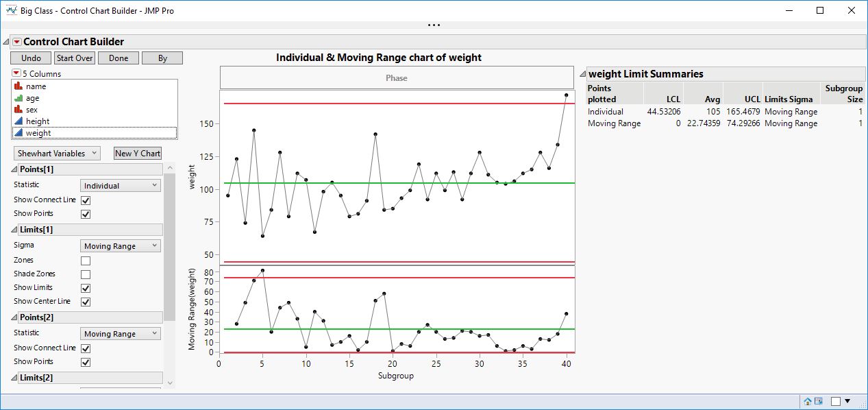Click the blue continuous icon beside height
The image size is (868, 410).
point(20,121)
